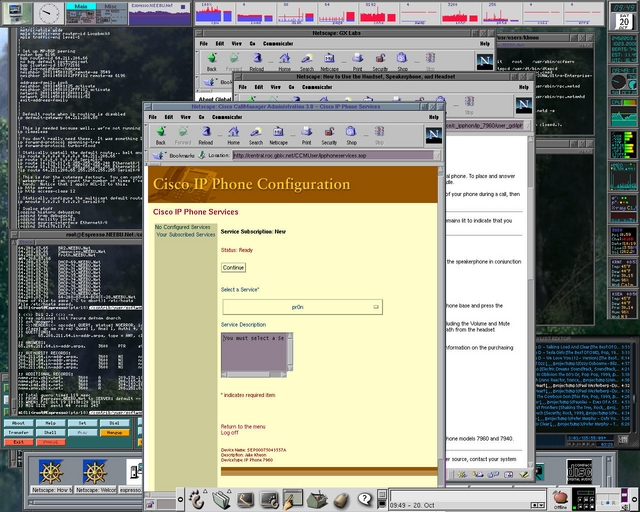Click Netscape N logo in Cisco CallManager window

pos(433,135)
